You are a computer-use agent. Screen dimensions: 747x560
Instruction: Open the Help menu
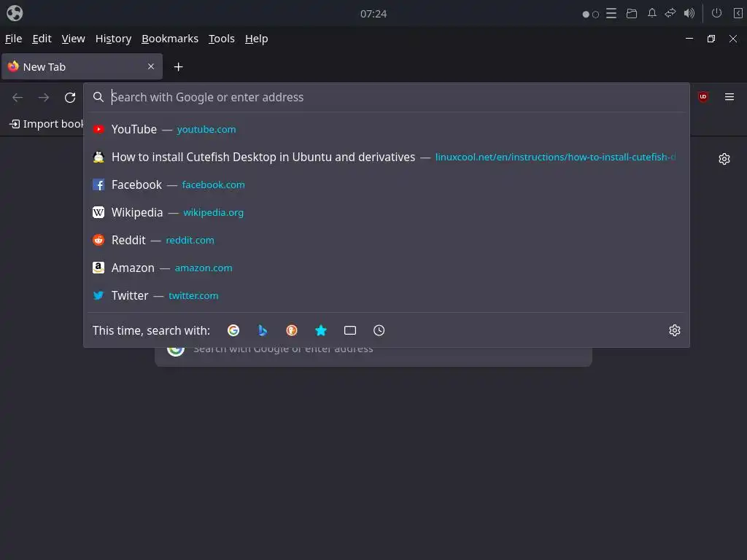[256, 39]
